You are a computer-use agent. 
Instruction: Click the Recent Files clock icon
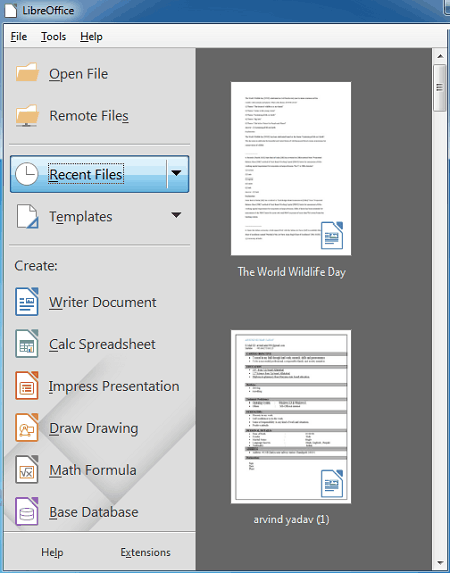click(x=26, y=174)
